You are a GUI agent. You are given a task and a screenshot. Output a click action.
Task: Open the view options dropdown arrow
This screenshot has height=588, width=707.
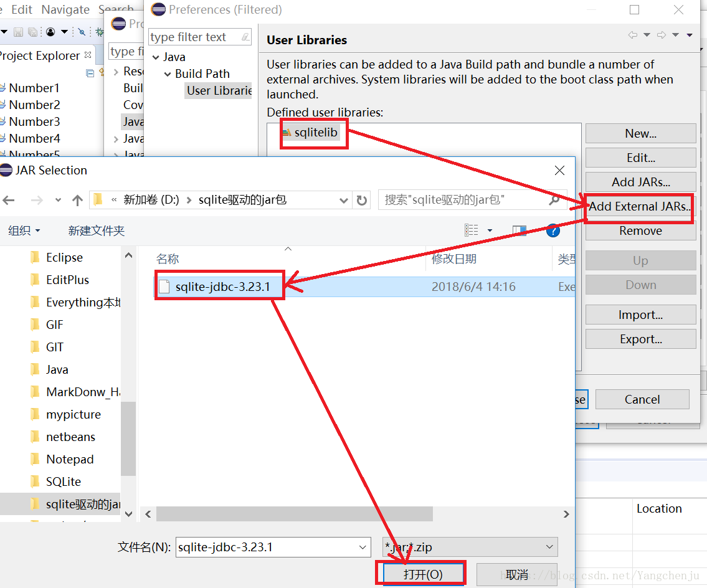pos(490,230)
